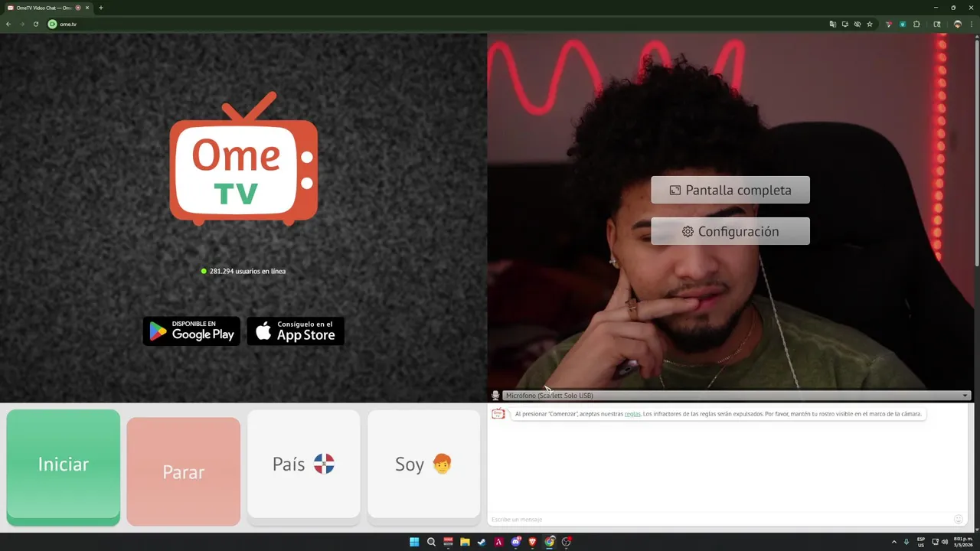The image size is (980, 551).
Task: Click the Google Play badge
Action: 191,331
